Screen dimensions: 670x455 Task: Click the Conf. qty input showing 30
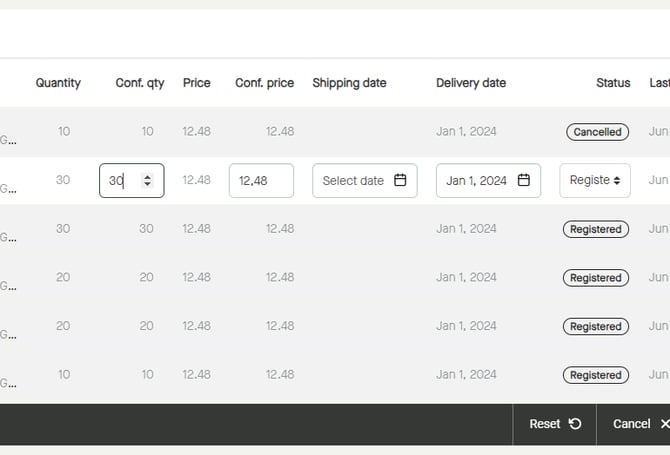click(x=120, y=181)
